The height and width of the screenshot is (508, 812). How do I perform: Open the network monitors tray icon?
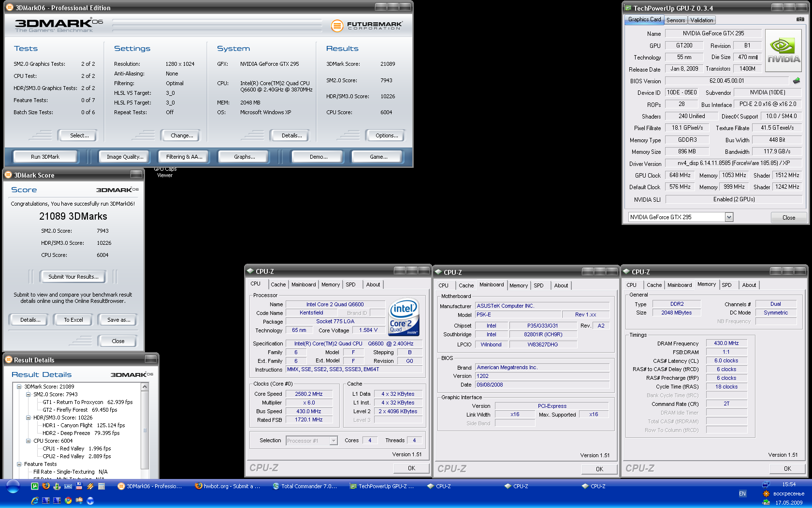(766, 484)
